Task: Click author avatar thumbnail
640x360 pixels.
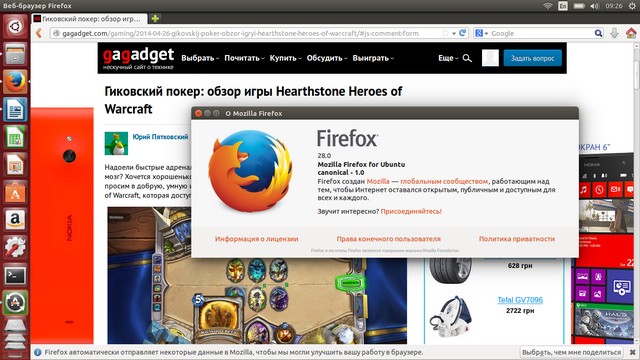Action: coord(116,143)
